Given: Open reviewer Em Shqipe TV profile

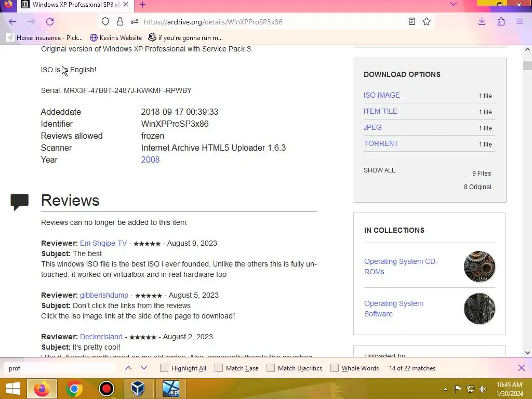Looking at the screenshot, I should click(x=103, y=243).
